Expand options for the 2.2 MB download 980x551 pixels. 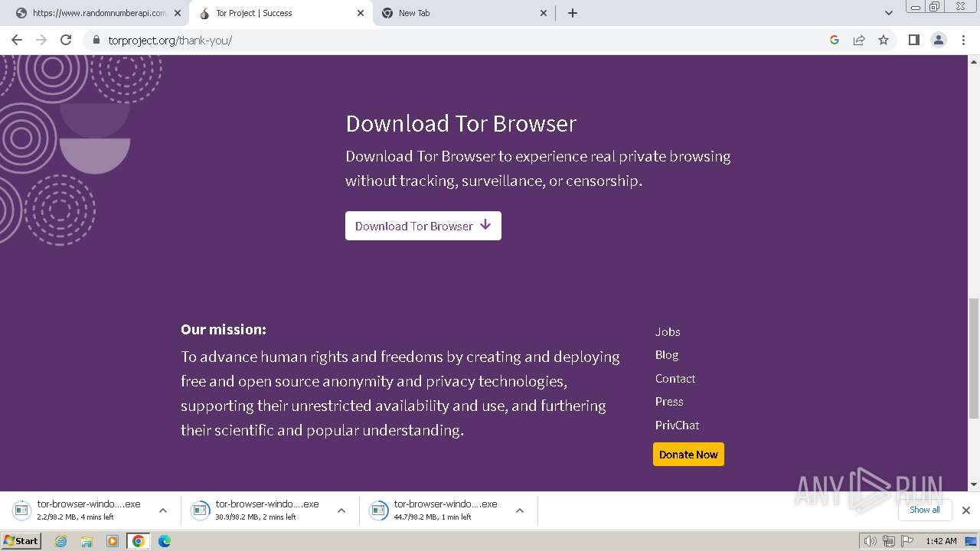point(162,510)
